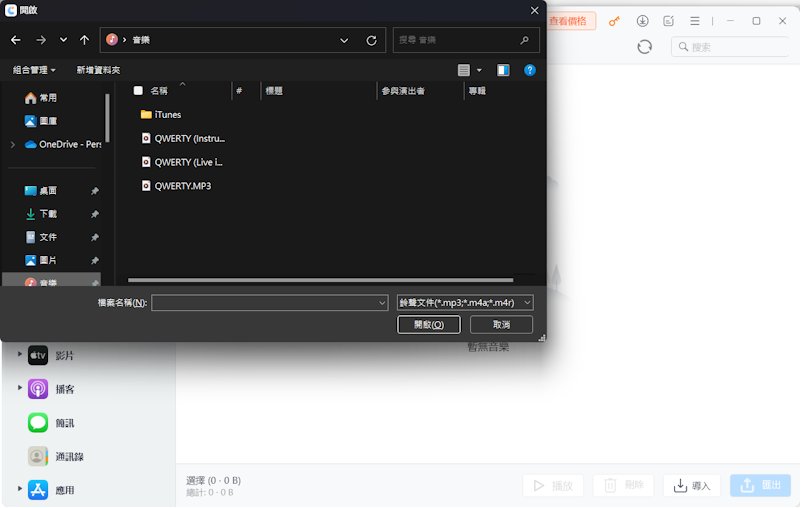Open the 播客 podcasts sidebar item
Image resolution: width=801 pixels, height=508 pixels.
point(51,389)
